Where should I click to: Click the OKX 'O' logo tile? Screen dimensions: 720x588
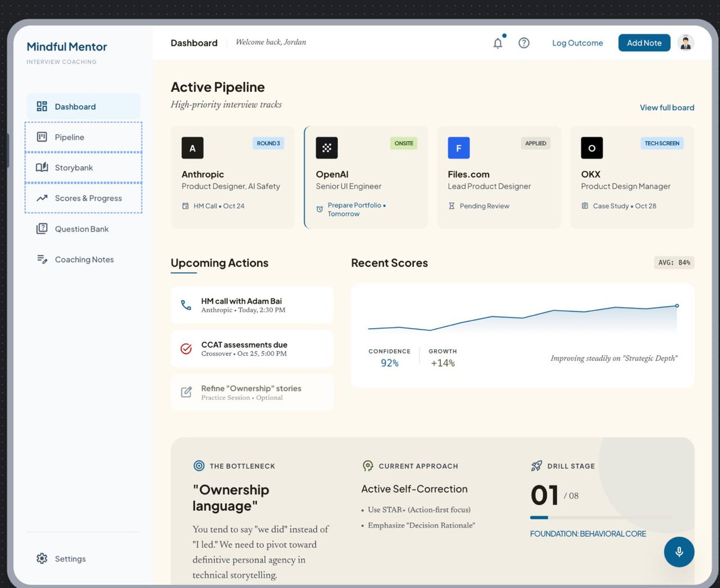click(592, 148)
